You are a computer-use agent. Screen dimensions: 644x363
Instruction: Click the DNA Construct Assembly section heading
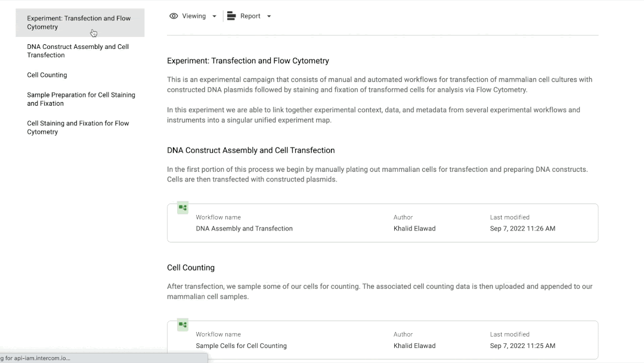click(251, 150)
